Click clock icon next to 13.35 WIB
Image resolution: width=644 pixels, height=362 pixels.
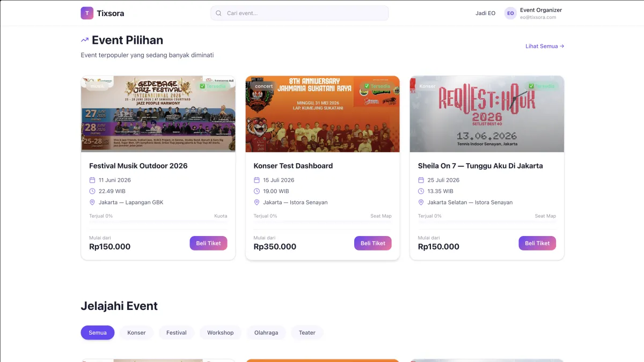pos(421,191)
